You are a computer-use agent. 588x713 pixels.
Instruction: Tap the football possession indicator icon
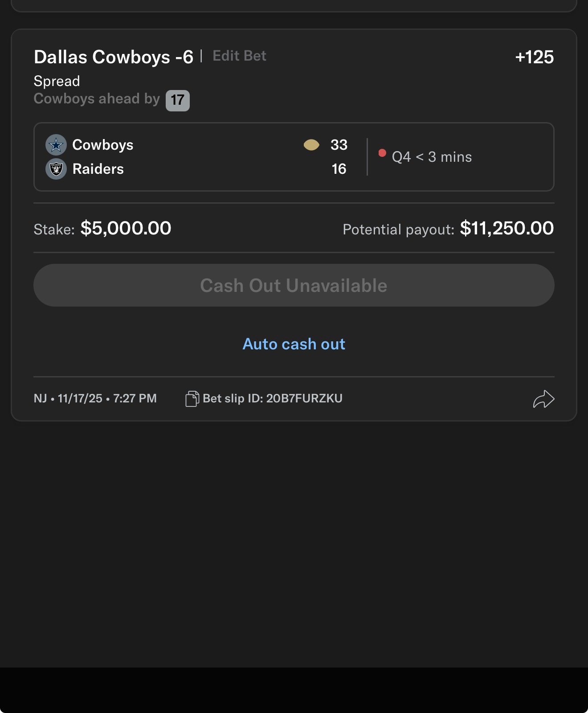pos(311,145)
